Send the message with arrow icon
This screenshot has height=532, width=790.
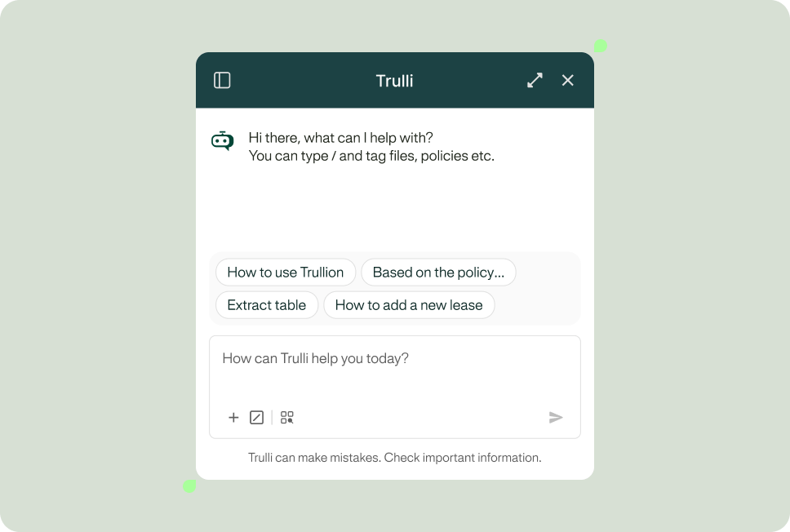pyautogui.click(x=556, y=417)
